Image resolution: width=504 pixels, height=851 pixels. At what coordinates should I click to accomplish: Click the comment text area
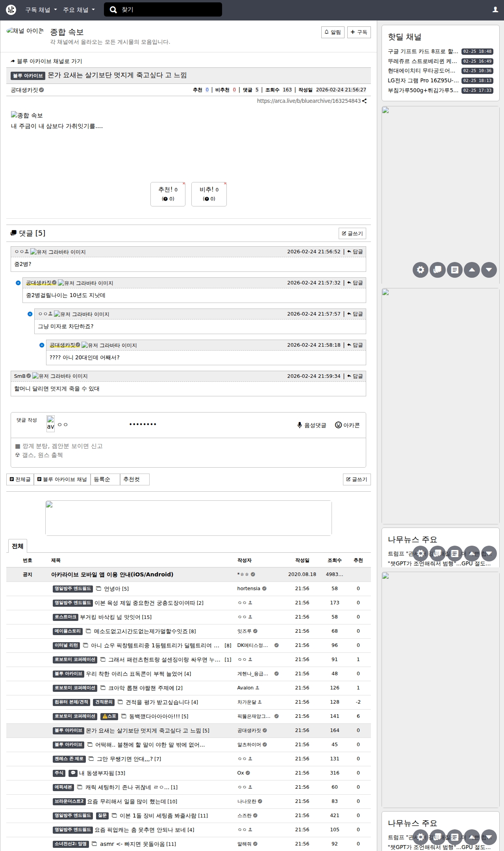(x=188, y=452)
